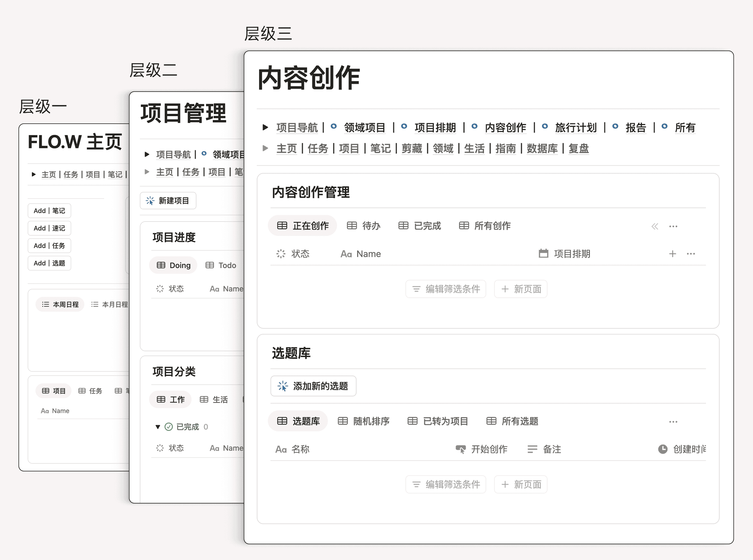The width and height of the screenshot is (753, 560).
Task: Go to 生活 in 内容创作 nav row
Action: [474, 148]
